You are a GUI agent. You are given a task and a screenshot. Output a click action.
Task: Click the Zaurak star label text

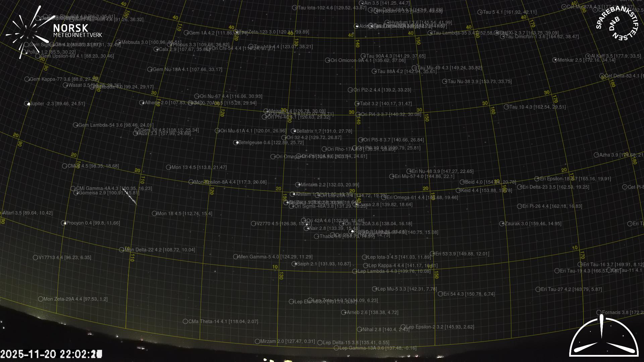533,224
